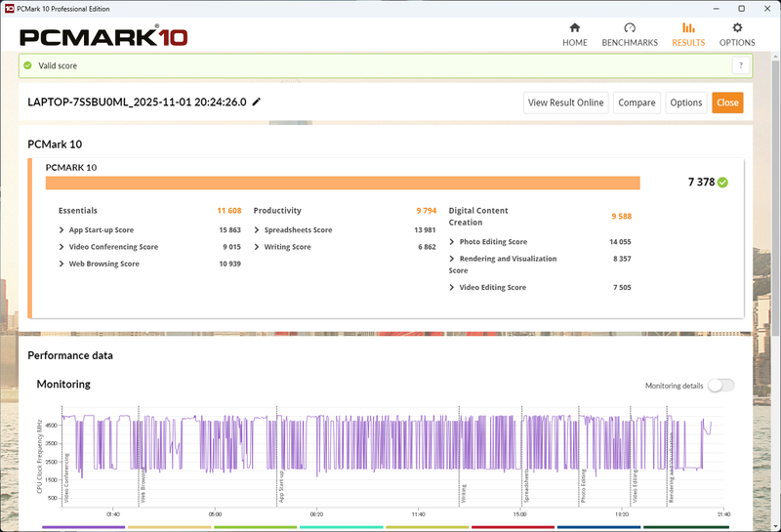Expand Video Editing Score details

[452, 287]
